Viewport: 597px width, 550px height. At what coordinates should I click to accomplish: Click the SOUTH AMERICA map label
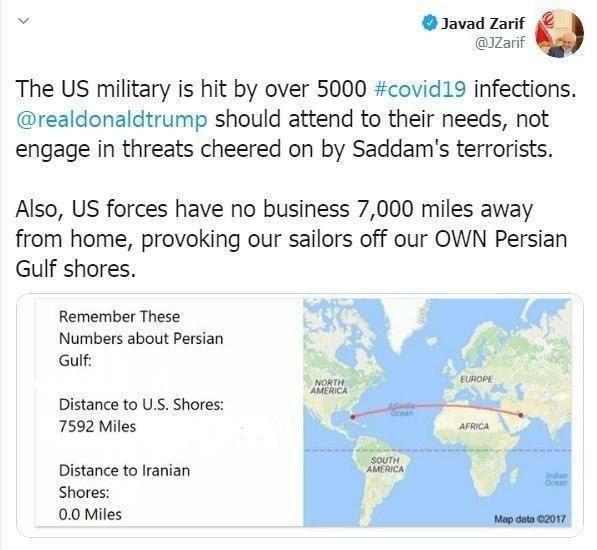pos(385,465)
